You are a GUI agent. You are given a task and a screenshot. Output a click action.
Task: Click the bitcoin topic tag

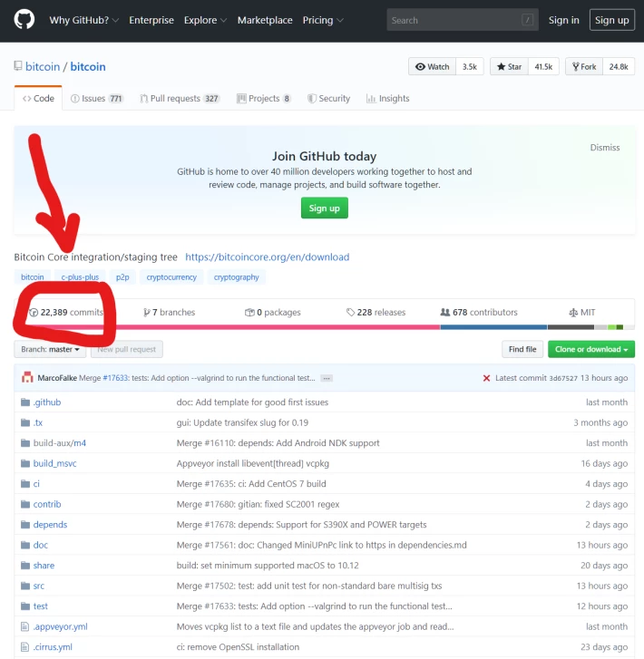[33, 277]
